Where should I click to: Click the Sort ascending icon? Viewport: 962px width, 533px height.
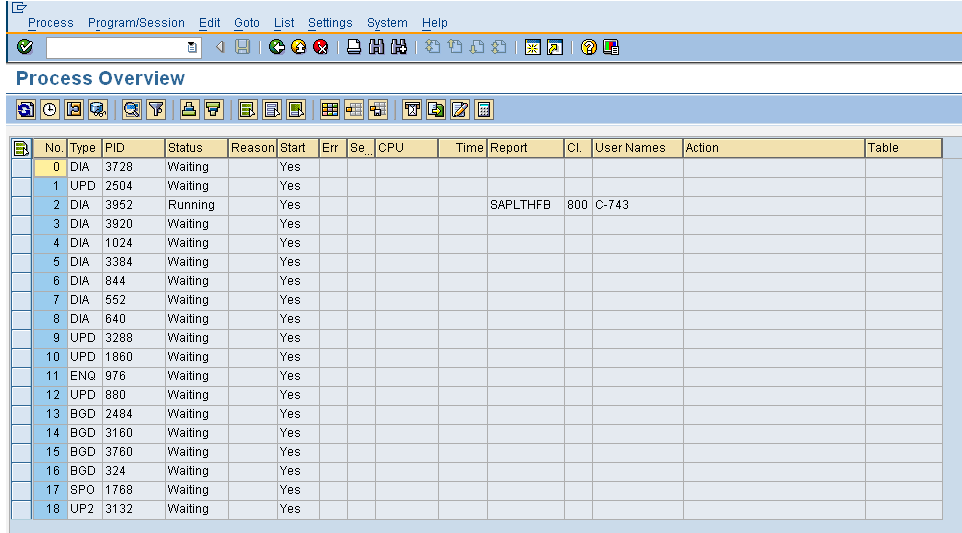pos(189,110)
